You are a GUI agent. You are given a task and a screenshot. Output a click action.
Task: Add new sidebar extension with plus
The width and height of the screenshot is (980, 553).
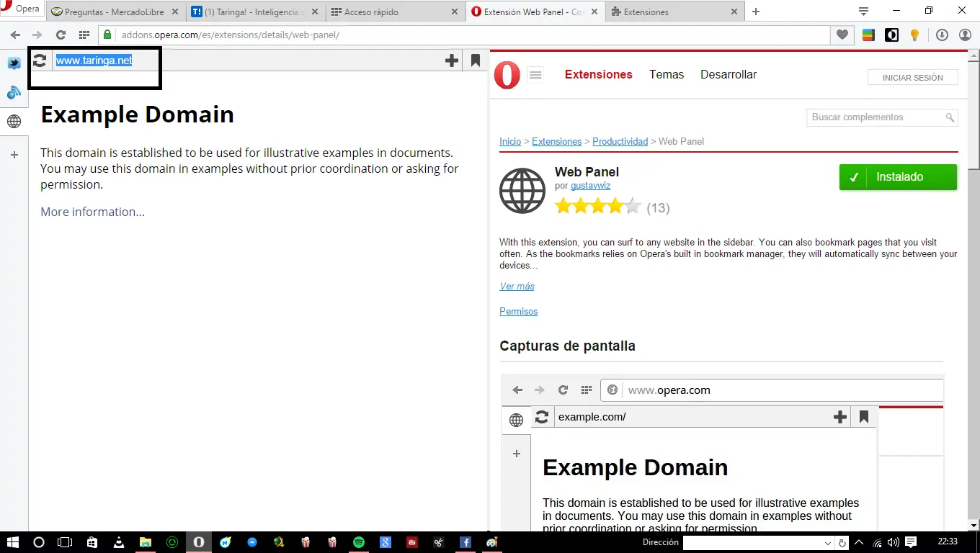click(x=14, y=155)
